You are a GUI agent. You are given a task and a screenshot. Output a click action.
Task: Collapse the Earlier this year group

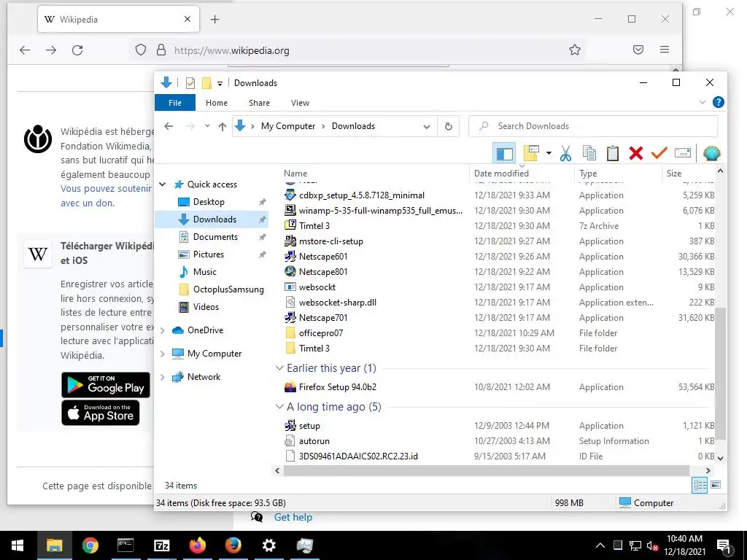[x=279, y=367]
